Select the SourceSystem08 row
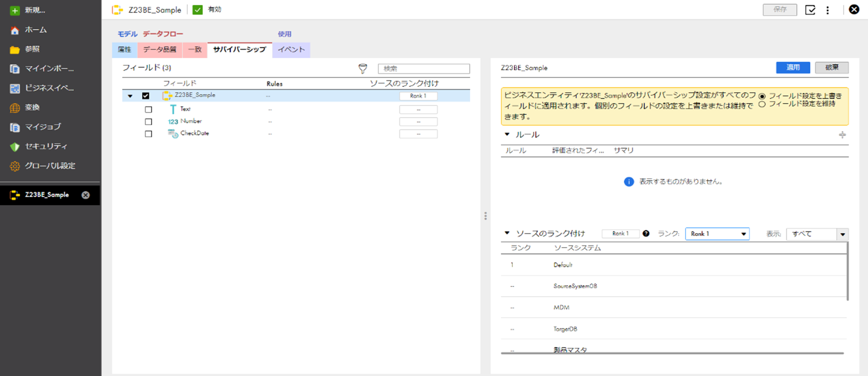The width and height of the screenshot is (868, 376). [674, 286]
